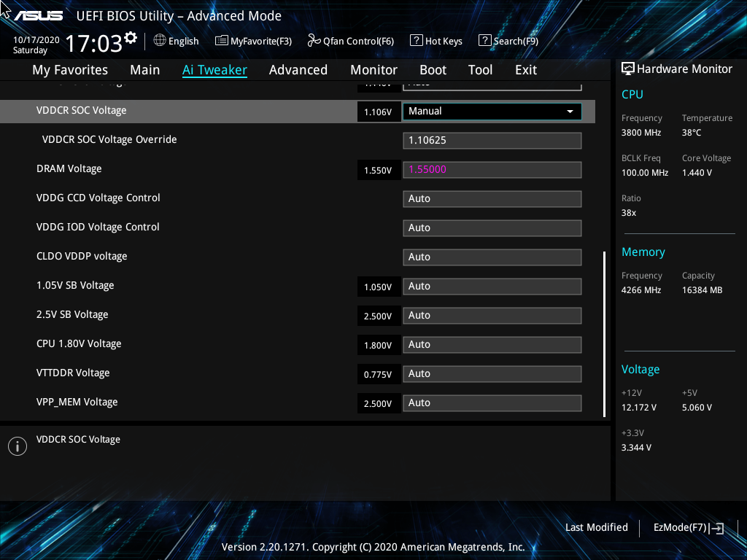747x560 pixels.
Task: Click the 0.775V VTTDDR value readout
Action: point(379,374)
